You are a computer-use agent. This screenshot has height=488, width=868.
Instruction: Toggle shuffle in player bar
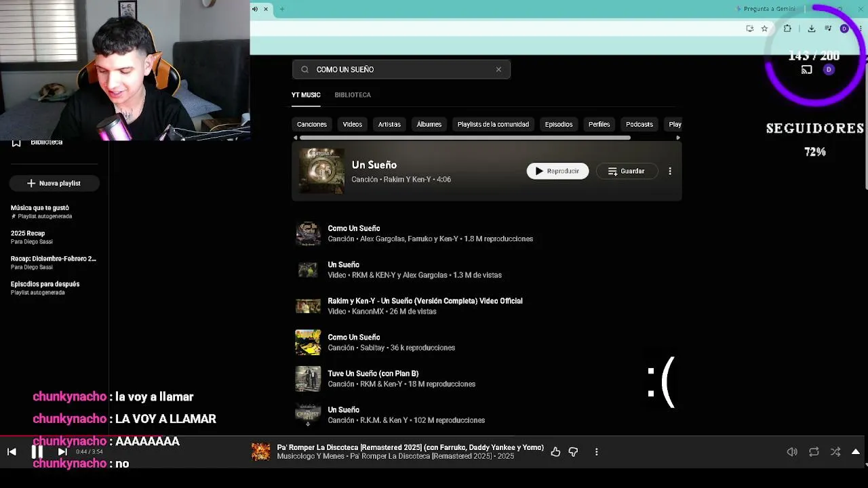(835, 451)
